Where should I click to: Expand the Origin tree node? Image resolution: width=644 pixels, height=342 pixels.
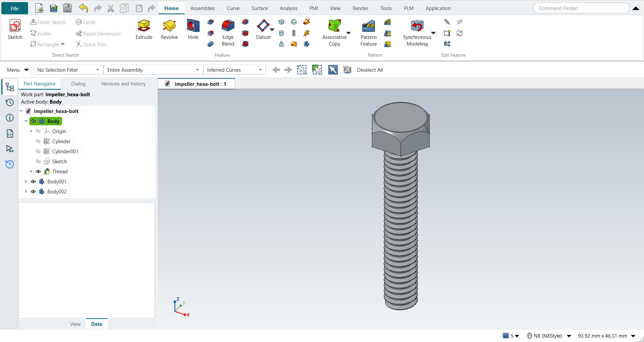coord(31,131)
